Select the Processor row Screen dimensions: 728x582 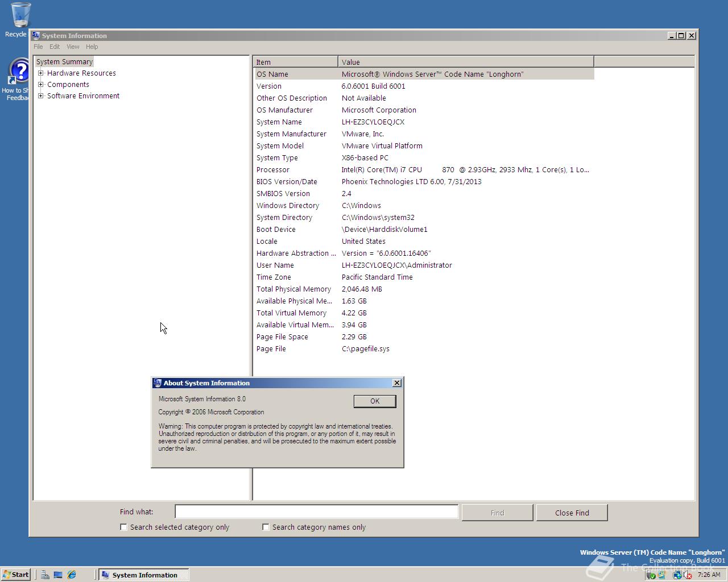click(424, 169)
